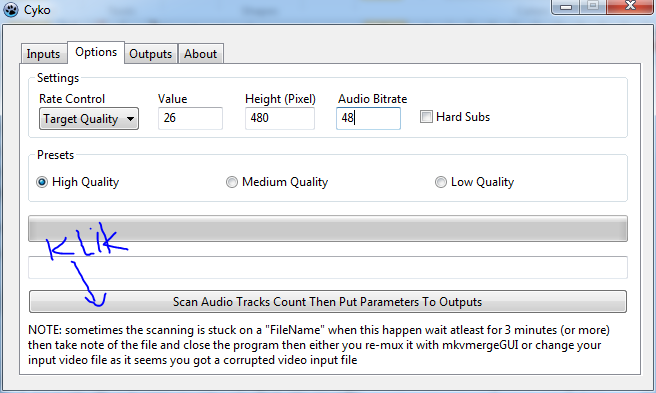The height and width of the screenshot is (393, 656).
Task: Maximize the Cyko window
Action: pos(593,6)
